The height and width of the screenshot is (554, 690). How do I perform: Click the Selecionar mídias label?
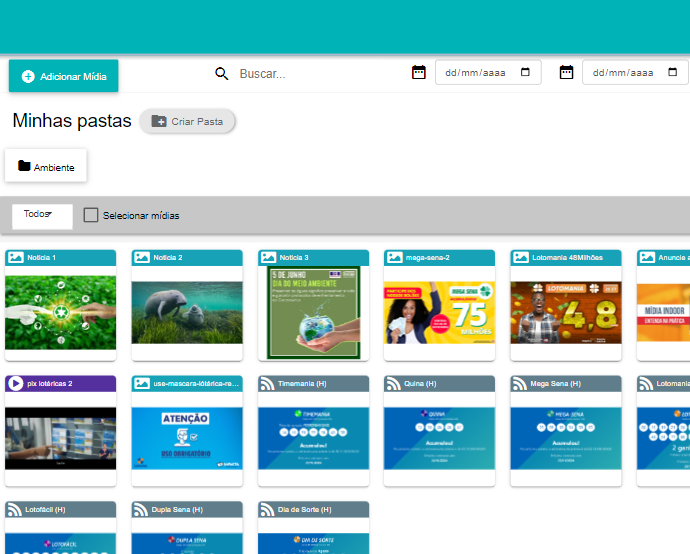[141, 216]
